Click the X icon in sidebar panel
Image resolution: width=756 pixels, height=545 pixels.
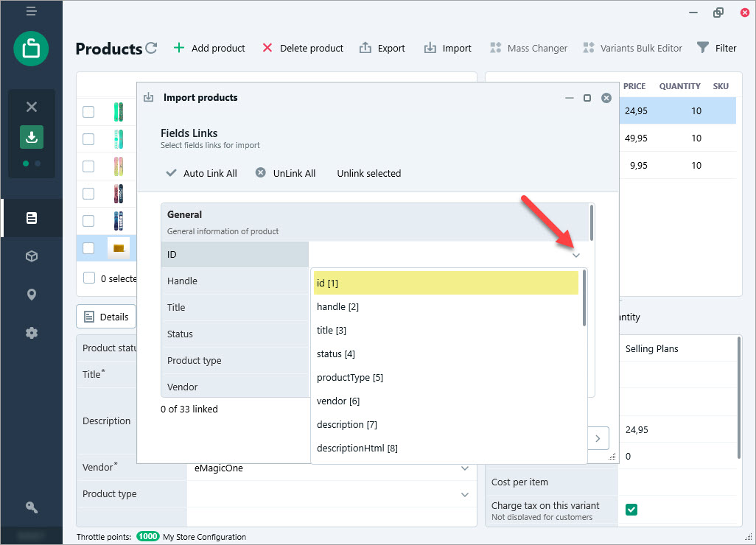point(32,107)
